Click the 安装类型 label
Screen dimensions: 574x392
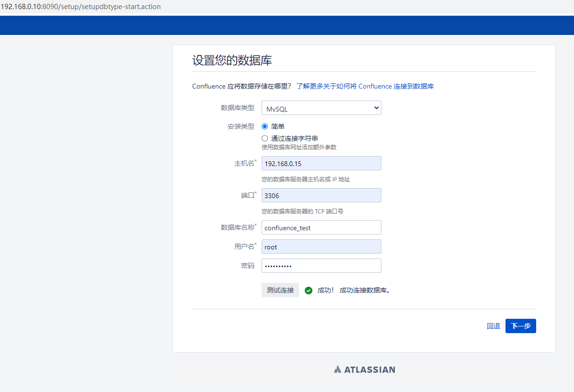241,126
